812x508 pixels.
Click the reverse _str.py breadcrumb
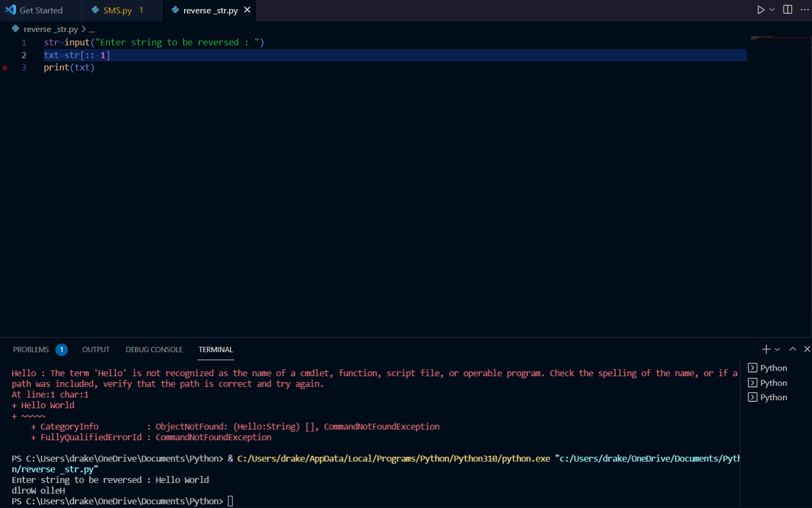(51, 29)
